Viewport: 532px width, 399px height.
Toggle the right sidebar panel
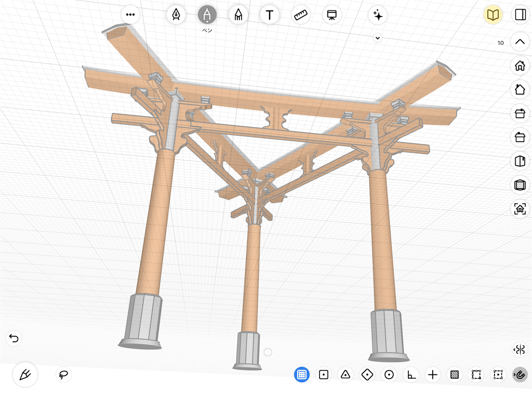coord(520,15)
